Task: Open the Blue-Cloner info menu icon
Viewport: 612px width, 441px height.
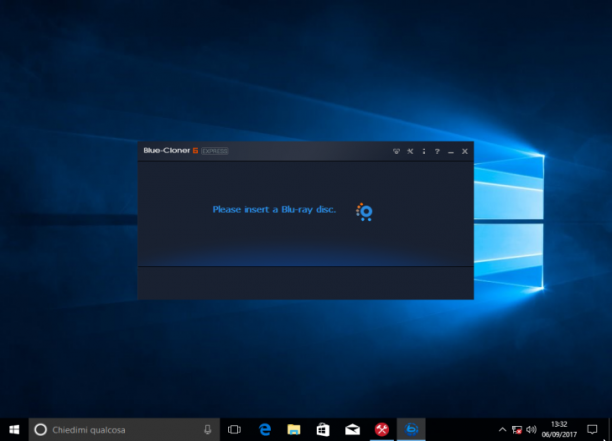Action: 424,151
